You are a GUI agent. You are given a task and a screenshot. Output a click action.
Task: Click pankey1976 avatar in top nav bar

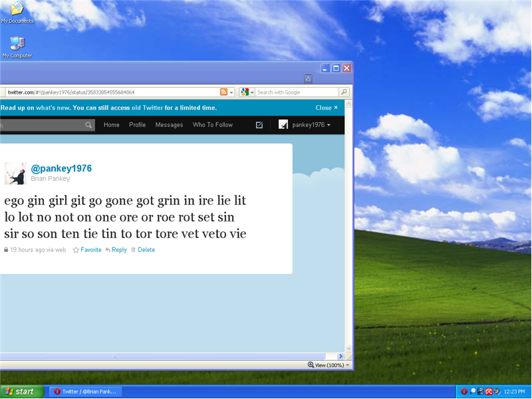pos(283,124)
